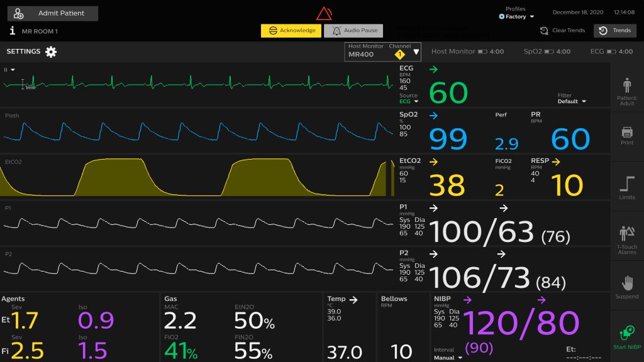This screenshot has width=644, height=362.
Task: Open the Settings gear icon
Action: click(x=51, y=52)
